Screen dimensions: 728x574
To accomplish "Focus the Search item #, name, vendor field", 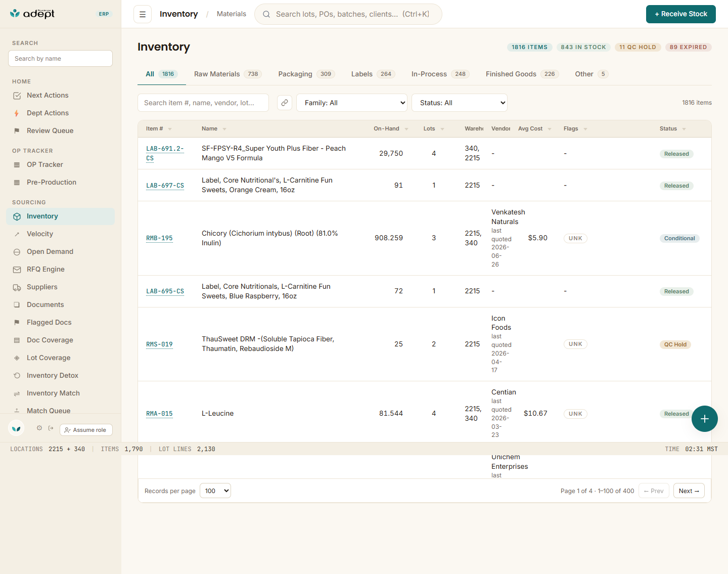I will click(203, 103).
